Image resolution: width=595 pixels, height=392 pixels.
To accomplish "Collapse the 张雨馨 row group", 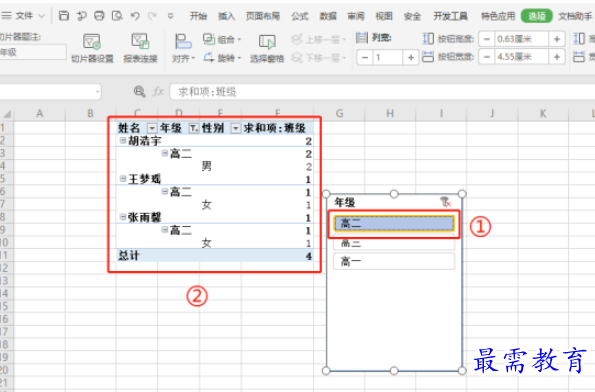I will (123, 217).
